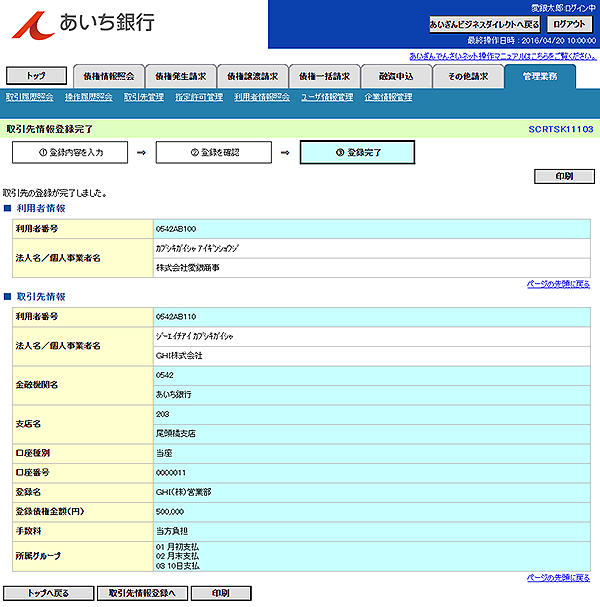The width and height of the screenshot is (600, 607).
Task: Click the 取引先情報 section heading
Action: (41, 297)
